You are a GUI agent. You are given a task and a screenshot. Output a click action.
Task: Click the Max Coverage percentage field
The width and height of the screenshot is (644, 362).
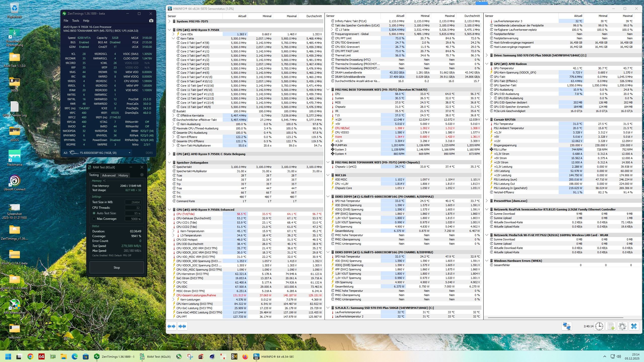point(133,219)
